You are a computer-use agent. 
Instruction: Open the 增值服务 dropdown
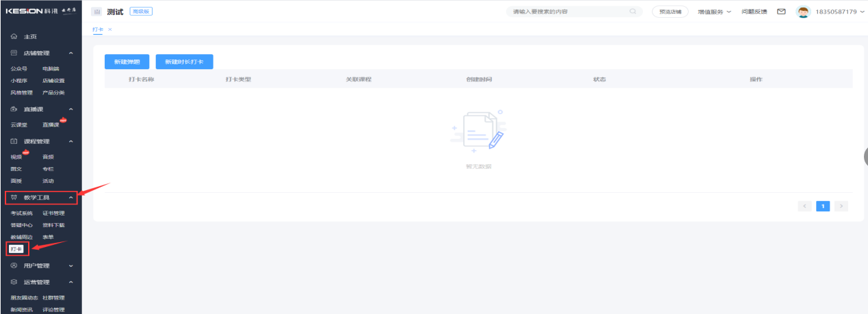click(714, 12)
